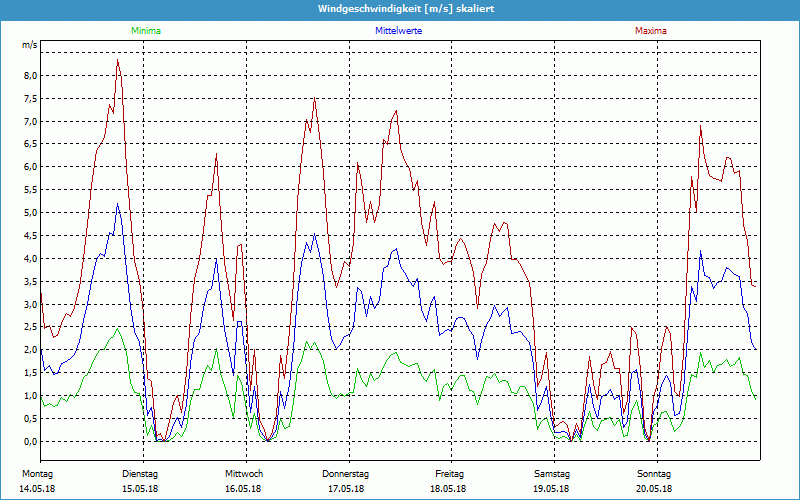Click the green Minima legend label
The image size is (800, 500).
pos(146,31)
